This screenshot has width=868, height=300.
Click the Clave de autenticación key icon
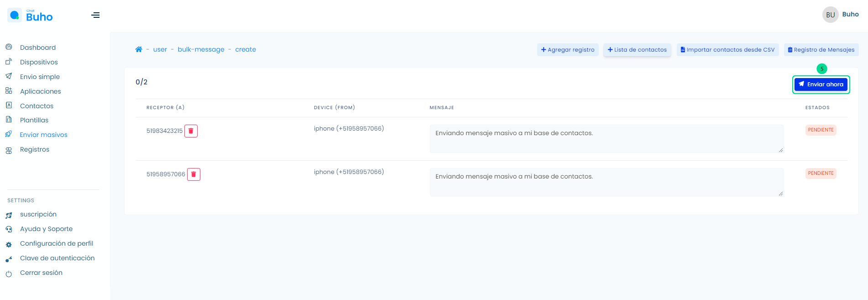(9, 259)
